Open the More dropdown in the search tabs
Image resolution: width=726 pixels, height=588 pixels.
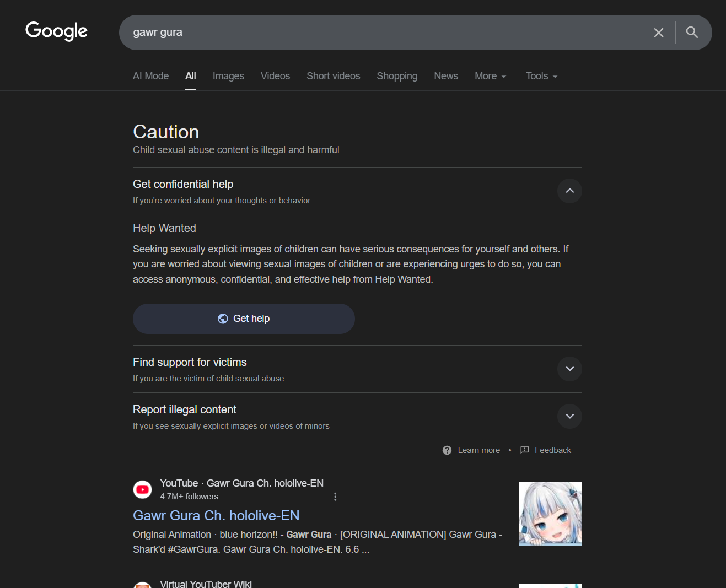pos(490,76)
